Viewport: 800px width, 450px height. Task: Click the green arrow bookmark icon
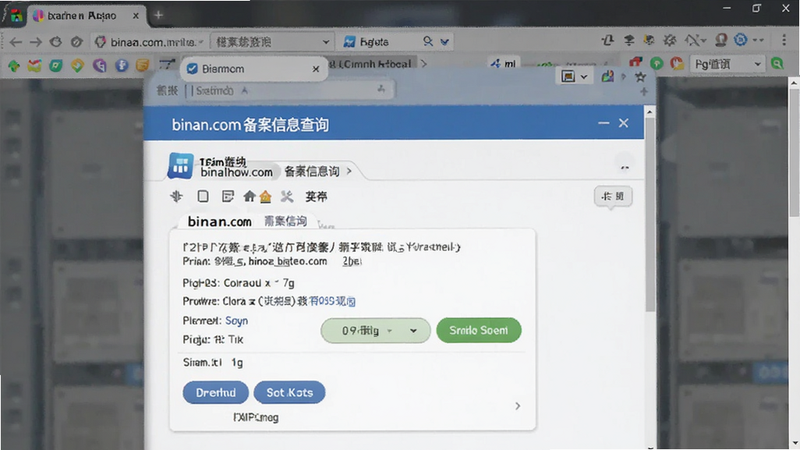[x=14, y=65]
